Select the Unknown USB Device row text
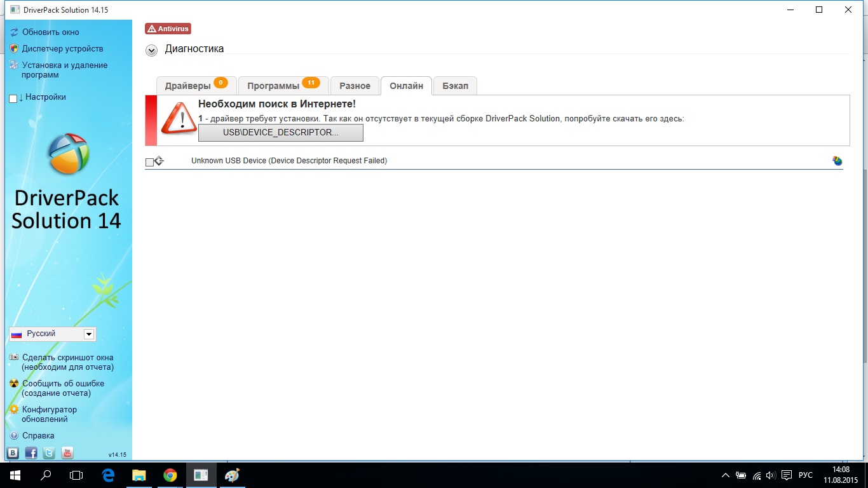This screenshot has height=488, width=868. tap(289, 161)
